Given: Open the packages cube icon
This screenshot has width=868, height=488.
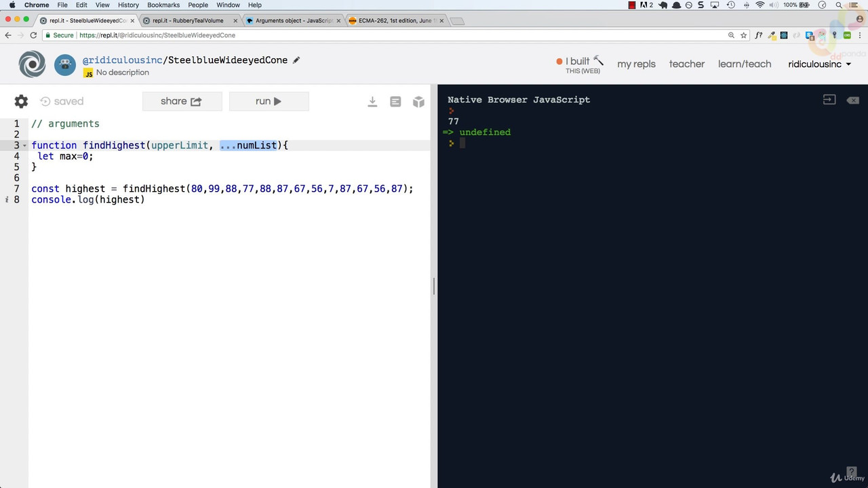Looking at the screenshot, I should [x=418, y=102].
